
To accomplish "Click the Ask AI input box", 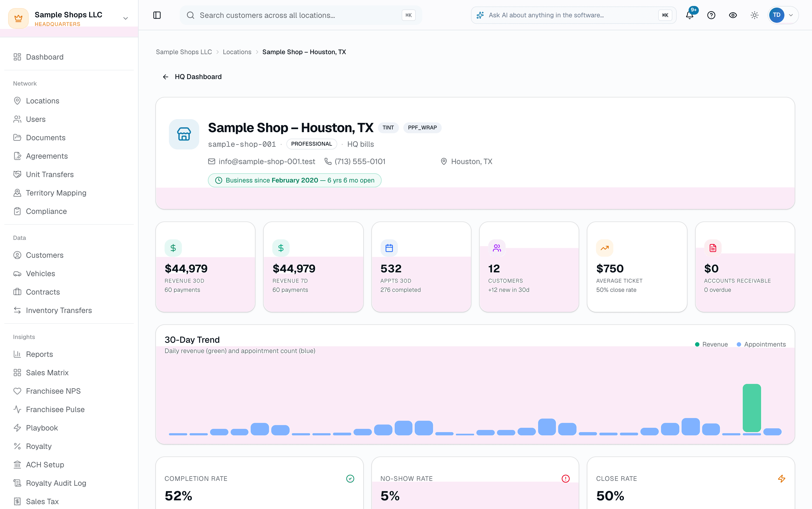I will [x=574, y=15].
